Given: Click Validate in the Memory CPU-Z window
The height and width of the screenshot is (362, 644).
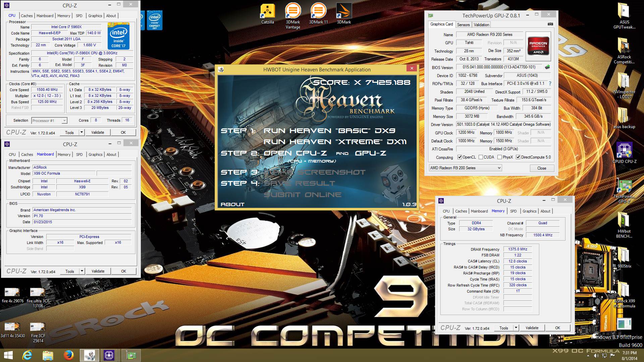Looking at the screenshot, I should [x=532, y=328].
